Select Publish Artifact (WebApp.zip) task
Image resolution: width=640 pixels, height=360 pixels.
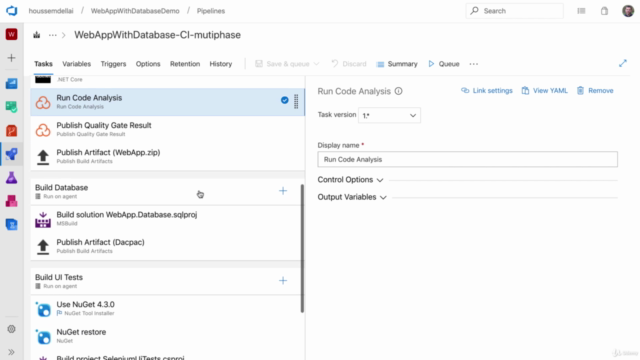point(167,156)
